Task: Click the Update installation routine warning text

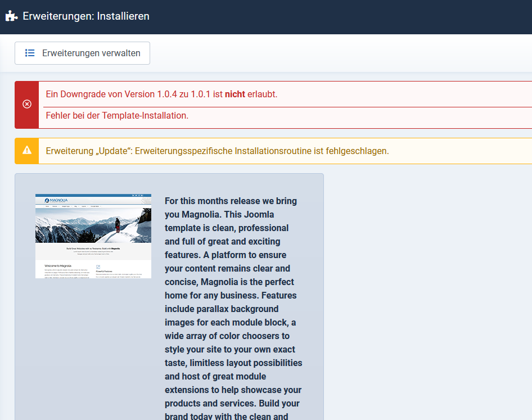Action: 217,151
